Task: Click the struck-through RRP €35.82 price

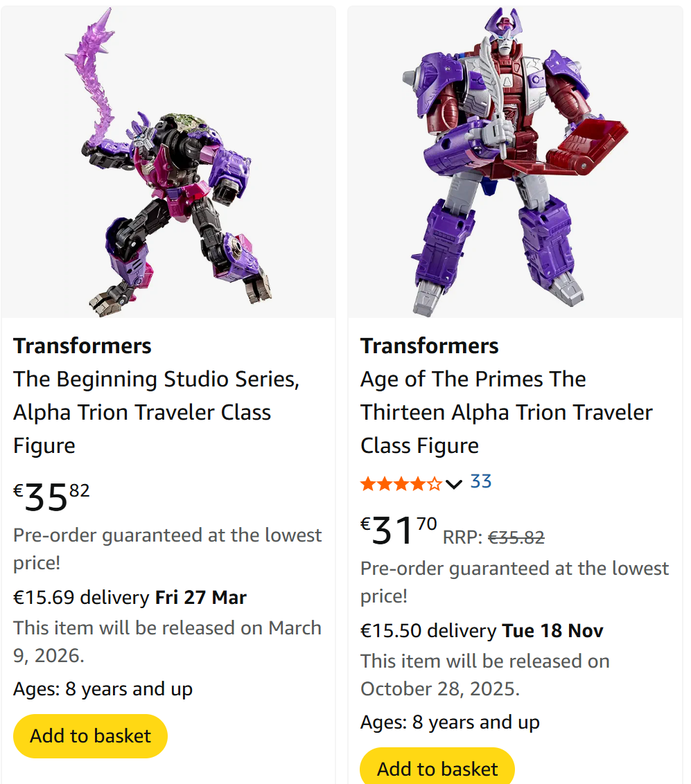Action: click(516, 537)
